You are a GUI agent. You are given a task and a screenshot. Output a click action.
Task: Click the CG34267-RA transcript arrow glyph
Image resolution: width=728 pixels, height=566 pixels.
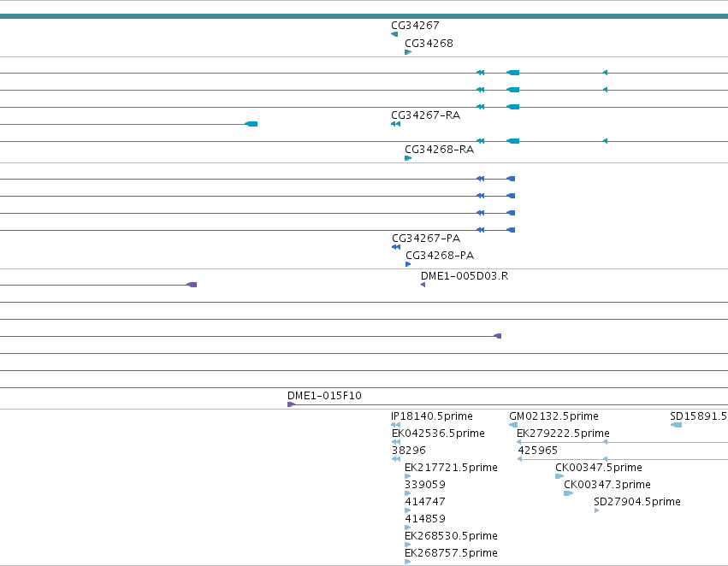click(395, 124)
